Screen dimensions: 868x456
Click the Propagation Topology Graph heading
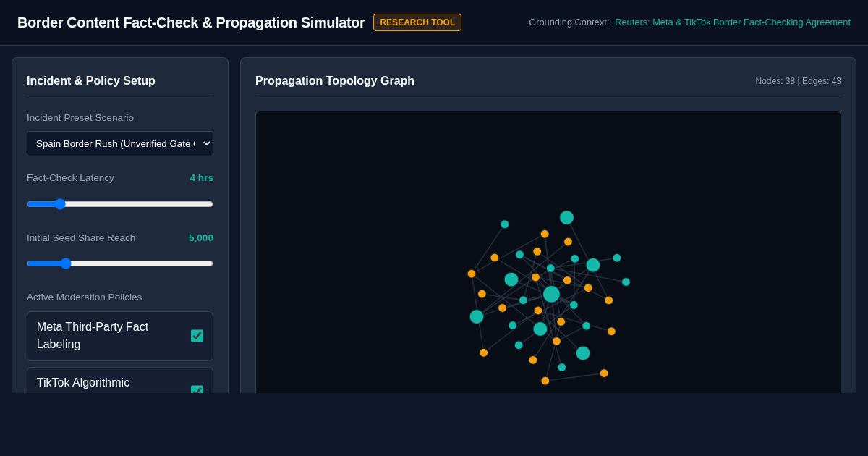(x=335, y=81)
